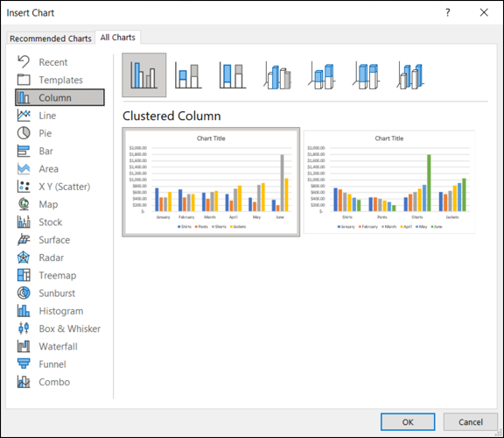Choose the 100% Stacked Column subtype icon

click(x=233, y=75)
